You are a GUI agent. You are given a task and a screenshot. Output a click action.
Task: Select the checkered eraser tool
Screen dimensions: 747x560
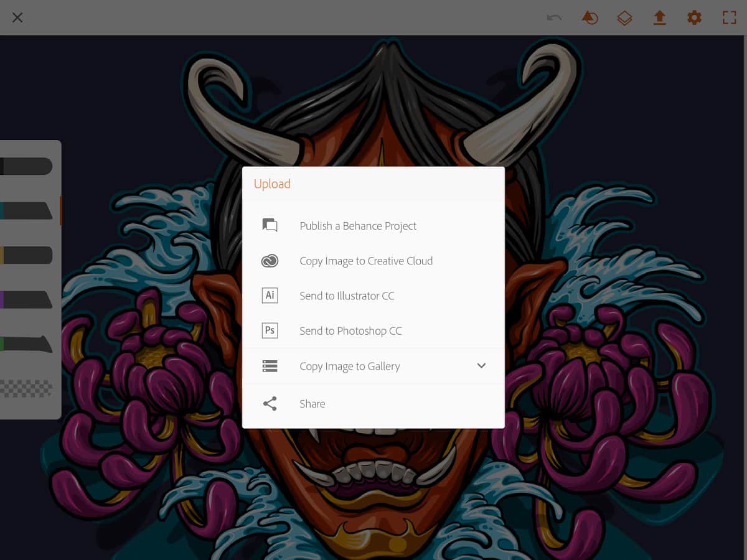(x=26, y=388)
